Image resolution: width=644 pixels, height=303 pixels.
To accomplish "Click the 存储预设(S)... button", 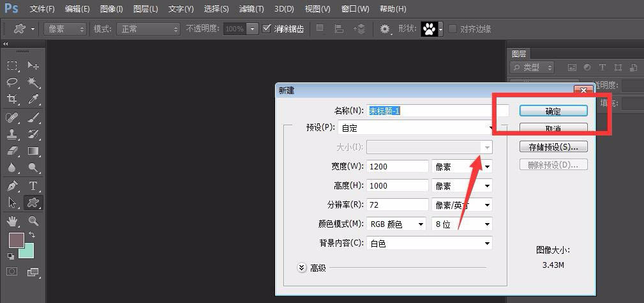I will tap(553, 147).
